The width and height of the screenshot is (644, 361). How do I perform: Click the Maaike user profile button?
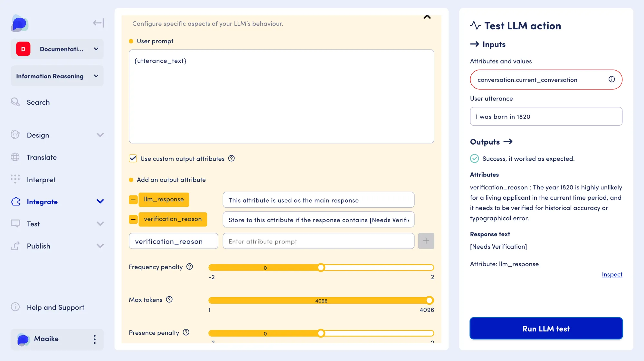[x=57, y=339]
